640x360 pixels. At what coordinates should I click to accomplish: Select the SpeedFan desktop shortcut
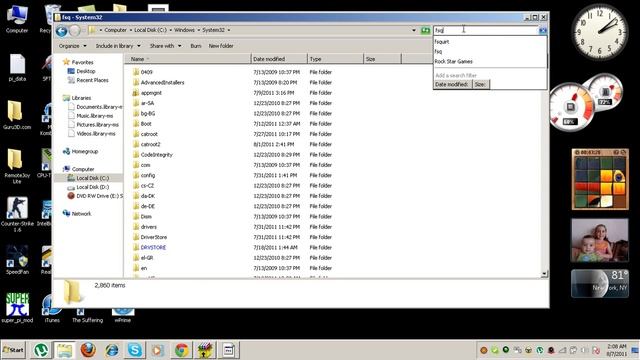coord(17,260)
